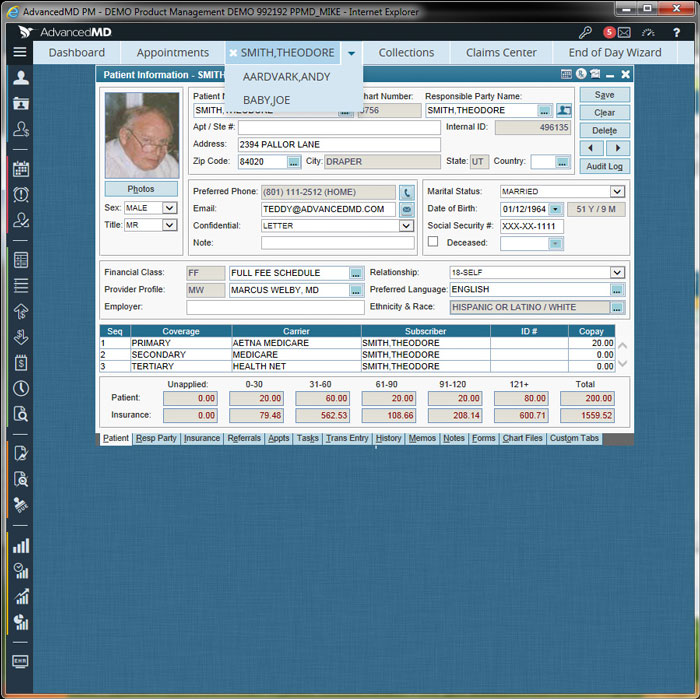Image resolution: width=700 pixels, height=699 pixels.
Task: Click the calendar icon in left sidebar
Action: click(x=20, y=168)
